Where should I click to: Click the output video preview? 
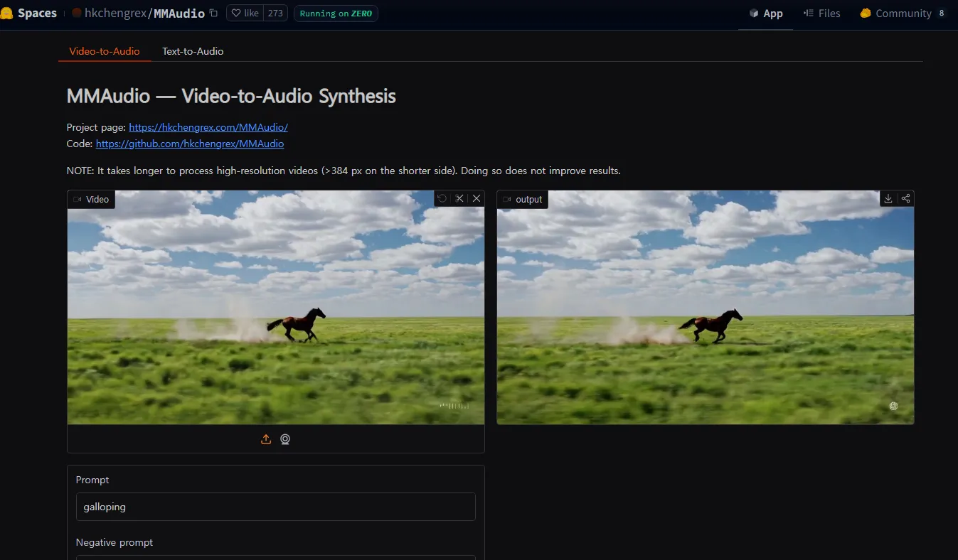click(x=705, y=313)
